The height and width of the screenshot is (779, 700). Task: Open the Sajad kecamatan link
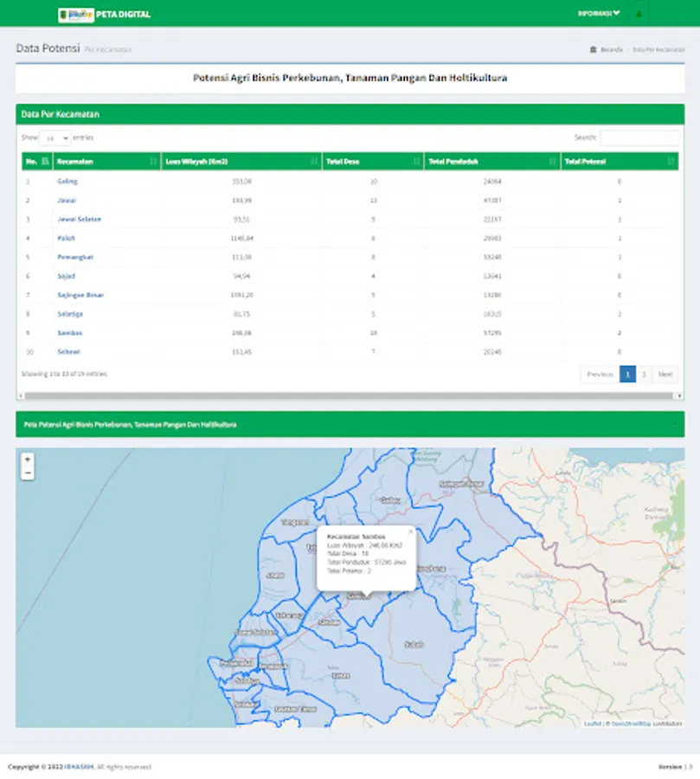tap(66, 276)
